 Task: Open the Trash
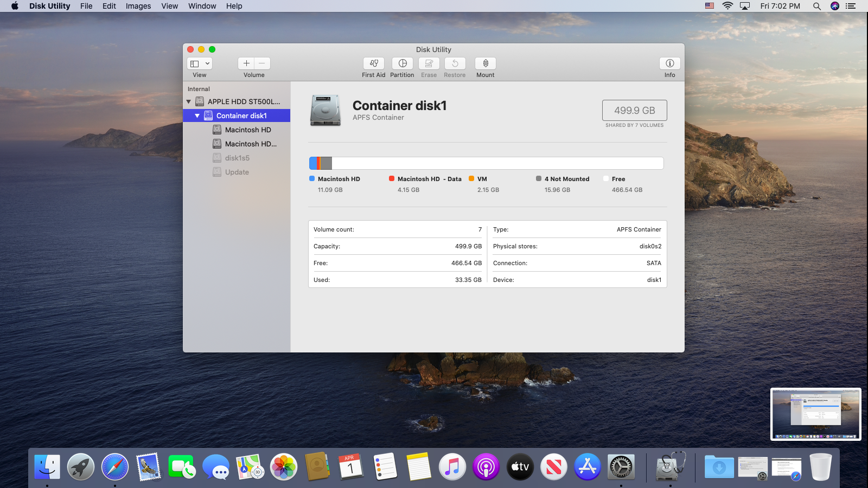[x=821, y=466]
